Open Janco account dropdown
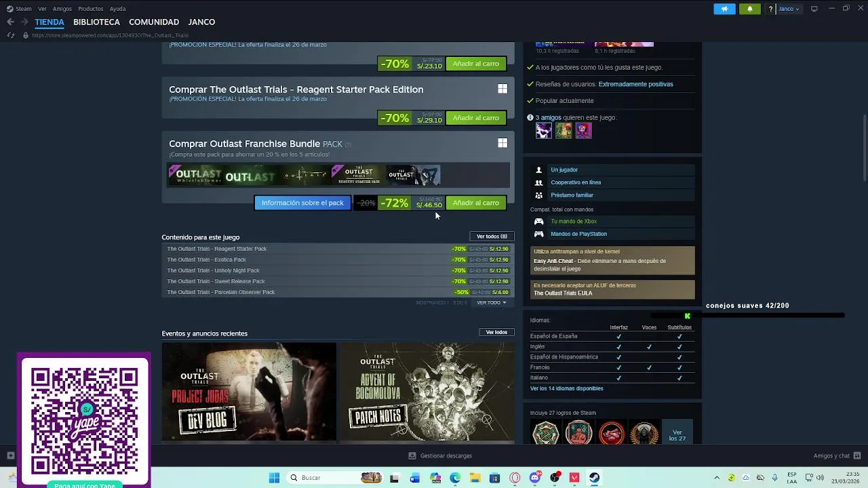The image size is (868, 488). tap(789, 9)
